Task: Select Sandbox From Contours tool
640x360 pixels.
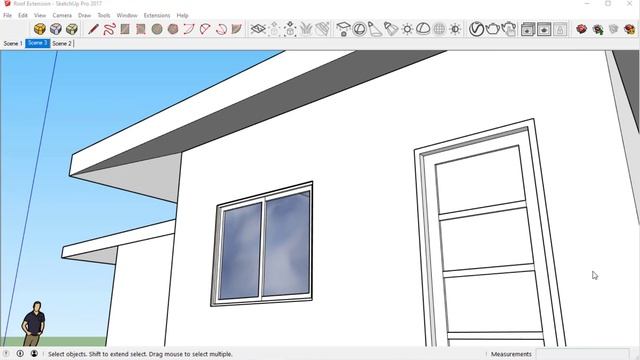Action: pyautogui.click(x=258, y=29)
